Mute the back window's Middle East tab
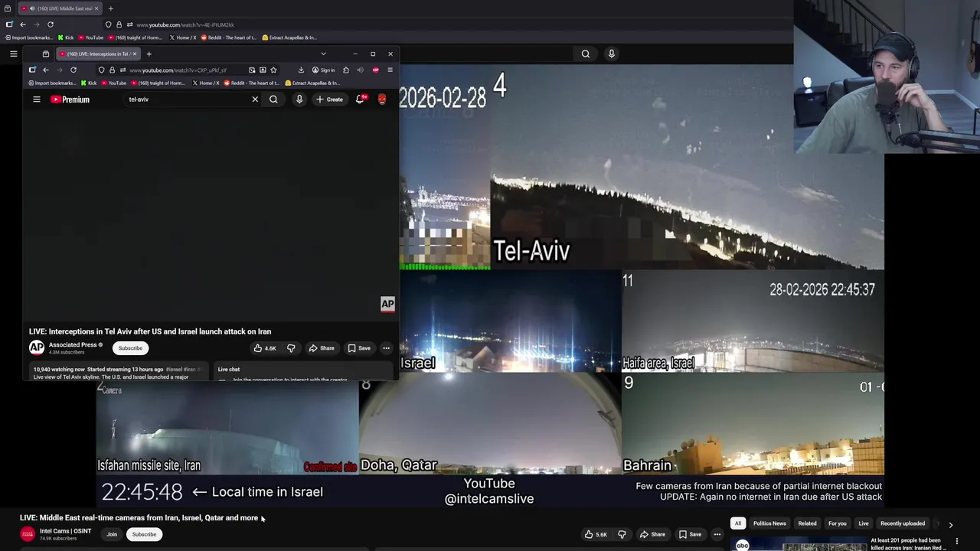Viewport: 980px width, 551px height. [31, 8]
